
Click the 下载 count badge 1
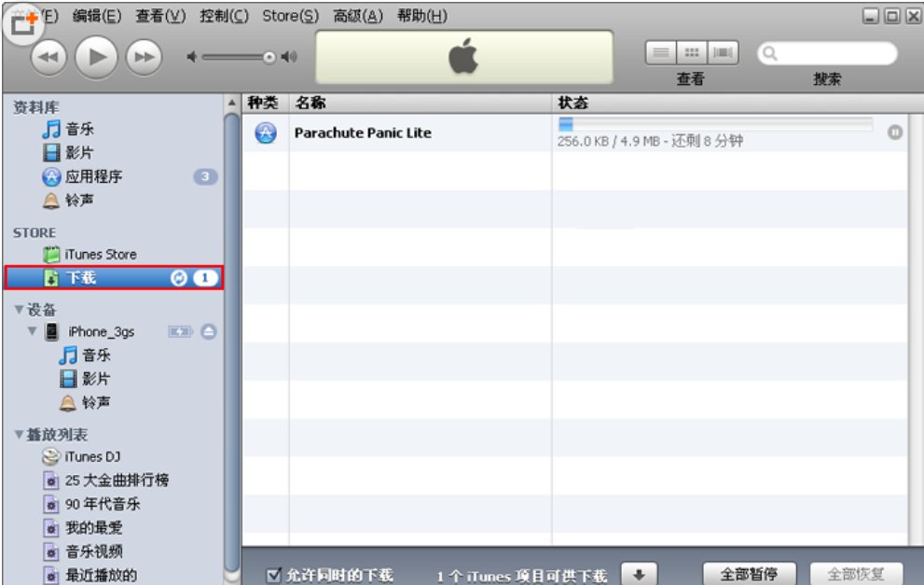tap(205, 278)
